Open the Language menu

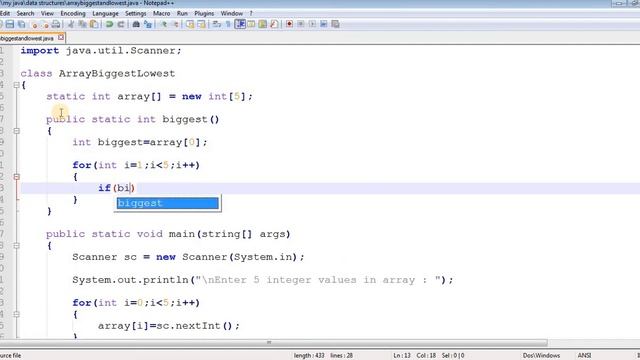[x=105, y=13]
